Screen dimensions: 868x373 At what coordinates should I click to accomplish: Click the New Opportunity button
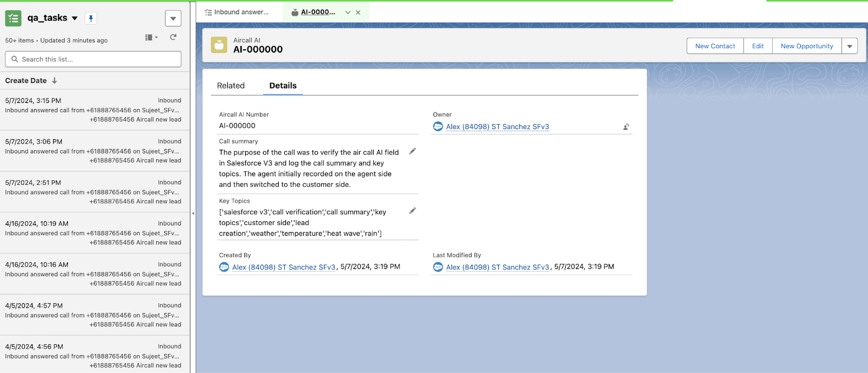coord(807,46)
